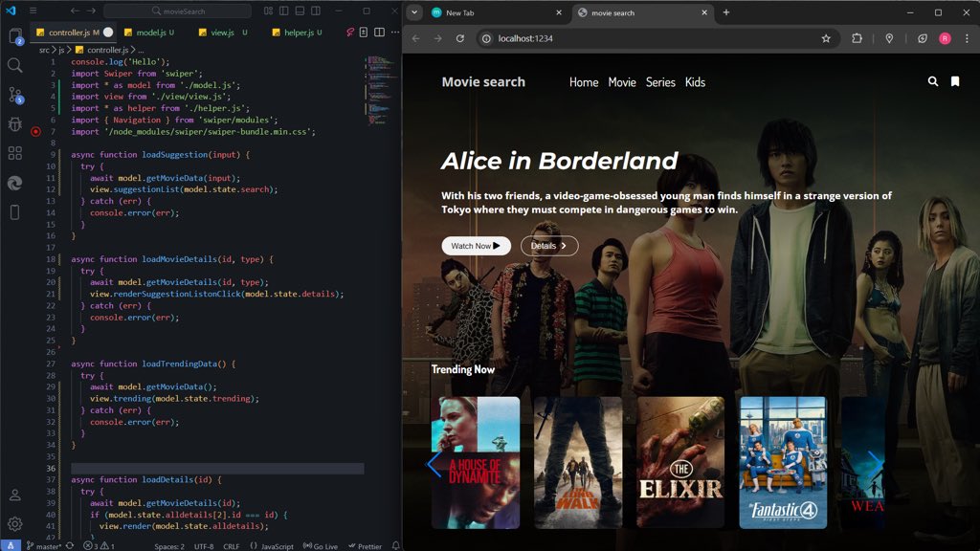Image resolution: width=980 pixels, height=551 pixels.
Task: Click Watch Now button
Action: 477,246
